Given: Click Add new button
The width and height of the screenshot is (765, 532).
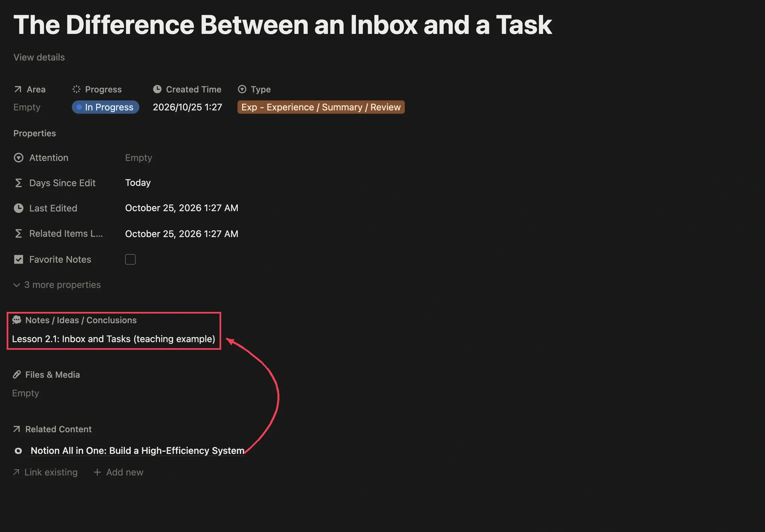Looking at the screenshot, I should coord(119,472).
